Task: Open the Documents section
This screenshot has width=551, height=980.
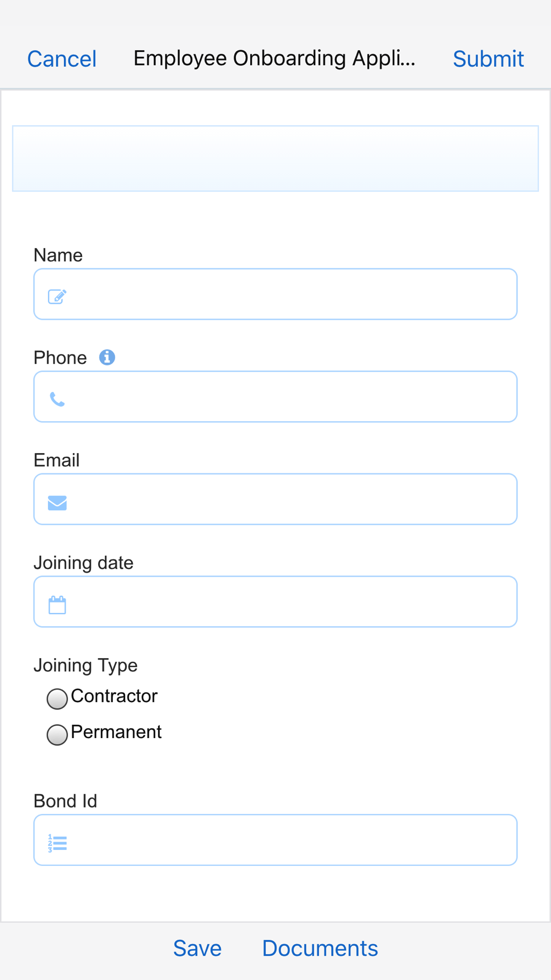Action: 320,948
